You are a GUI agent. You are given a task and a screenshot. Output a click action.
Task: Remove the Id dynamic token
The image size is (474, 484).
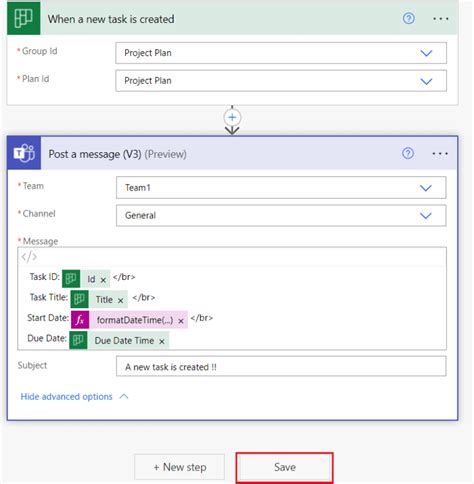pyautogui.click(x=103, y=280)
